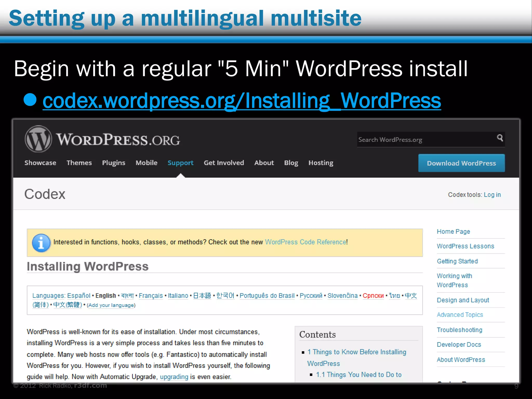532x399 pixels.
Task: Click the bold English language label
Action: 106,296
